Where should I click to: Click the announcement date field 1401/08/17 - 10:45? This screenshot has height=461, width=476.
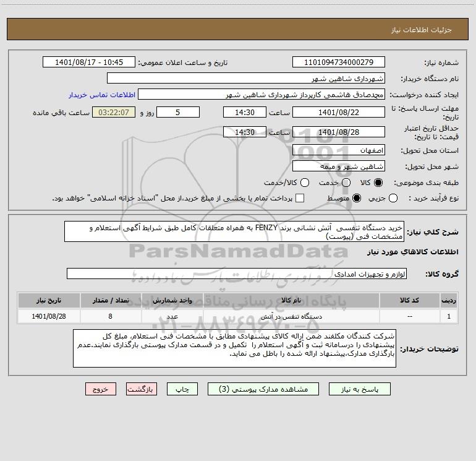(x=89, y=62)
